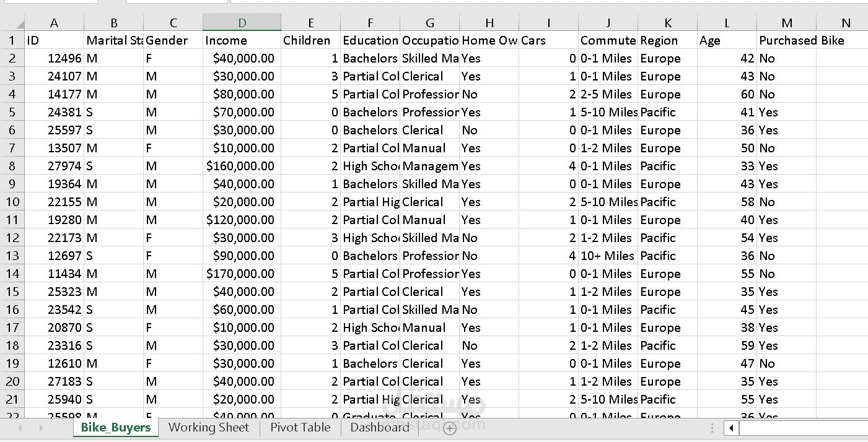Viewport: 868px width, 442px height.
Task: Select column J header
Action: 608,23
